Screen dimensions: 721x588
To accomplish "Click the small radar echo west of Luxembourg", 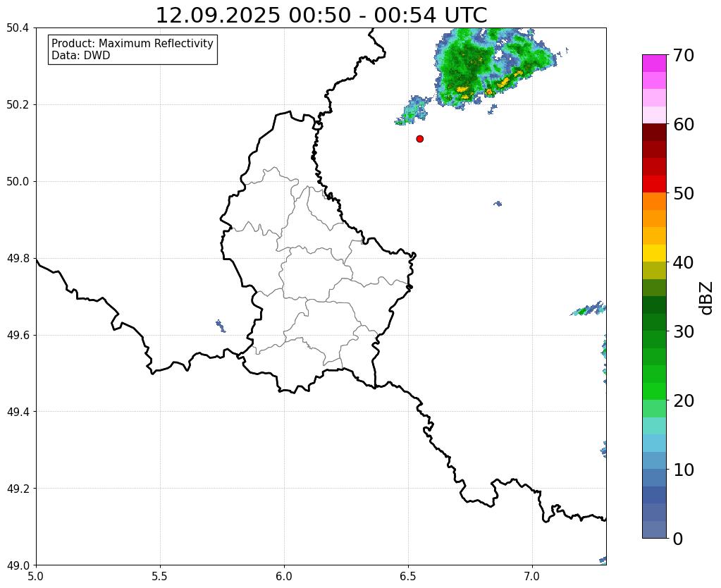I will 221,326.
